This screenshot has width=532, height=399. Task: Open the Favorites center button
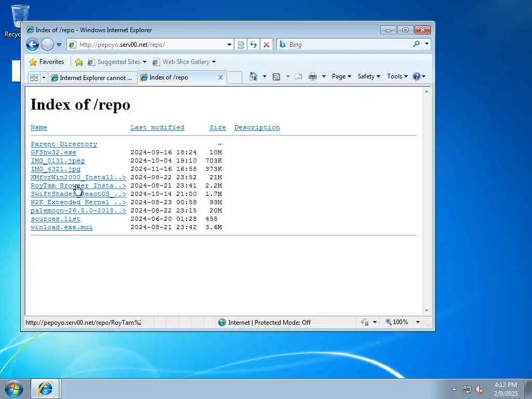(x=47, y=62)
